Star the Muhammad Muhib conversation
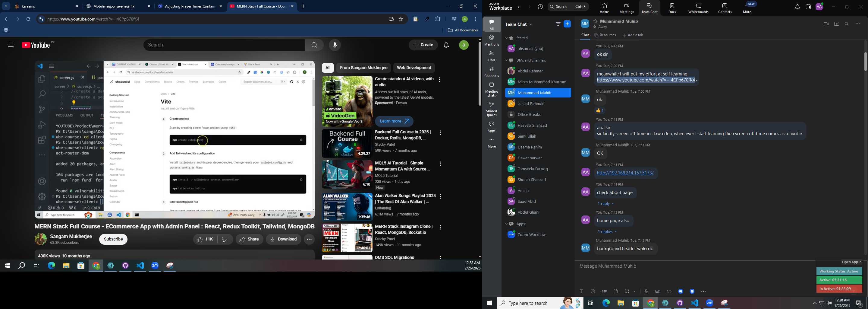 [x=596, y=21]
